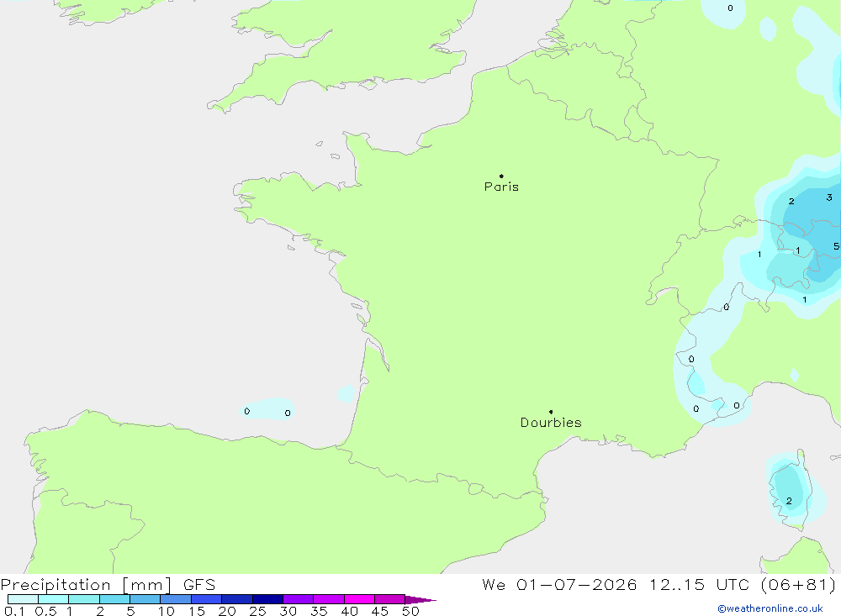Click the Dourbies location dot marker
The height and width of the screenshot is (616, 841).
551,412
